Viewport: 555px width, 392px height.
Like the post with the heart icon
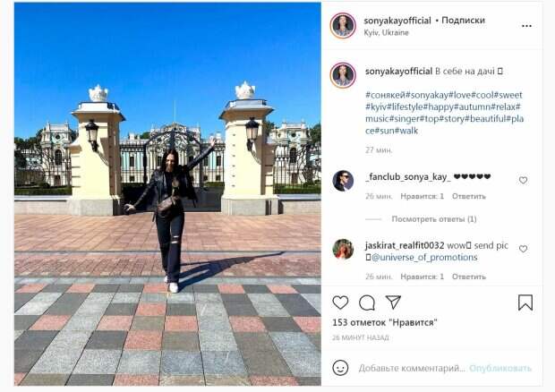point(340,303)
